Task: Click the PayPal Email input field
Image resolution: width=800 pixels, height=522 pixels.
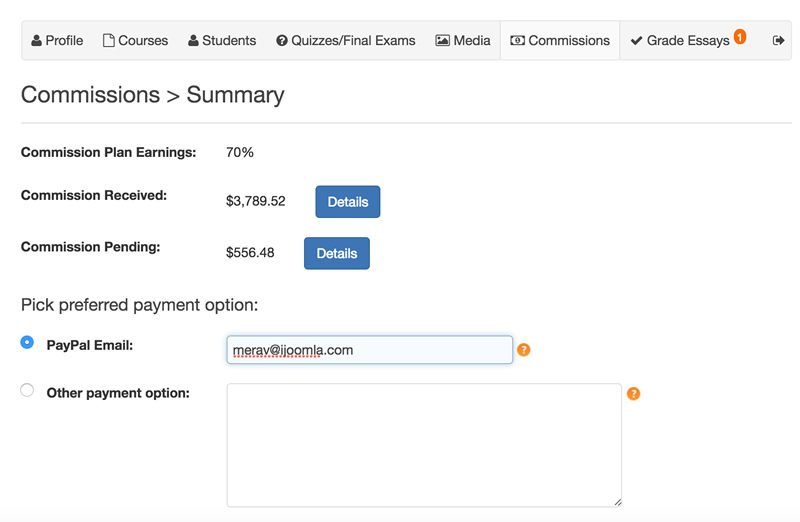Action: pos(369,350)
